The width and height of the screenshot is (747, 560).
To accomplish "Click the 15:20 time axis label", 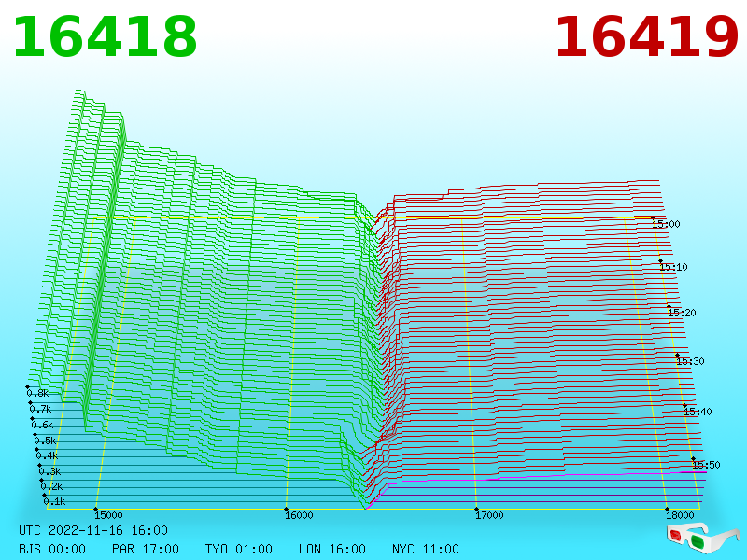I will pos(682,313).
